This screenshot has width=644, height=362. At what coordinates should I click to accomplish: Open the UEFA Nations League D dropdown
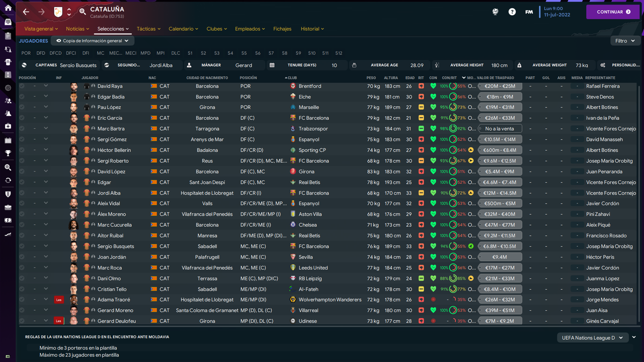[x=593, y=338]
